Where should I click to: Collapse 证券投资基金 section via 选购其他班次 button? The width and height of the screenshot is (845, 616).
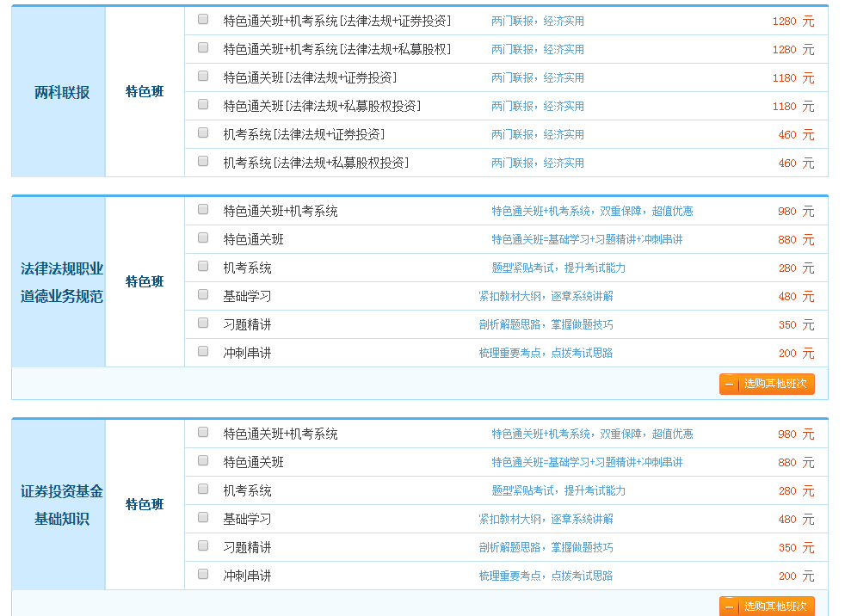pyautogui.click(x=774, y=607)
